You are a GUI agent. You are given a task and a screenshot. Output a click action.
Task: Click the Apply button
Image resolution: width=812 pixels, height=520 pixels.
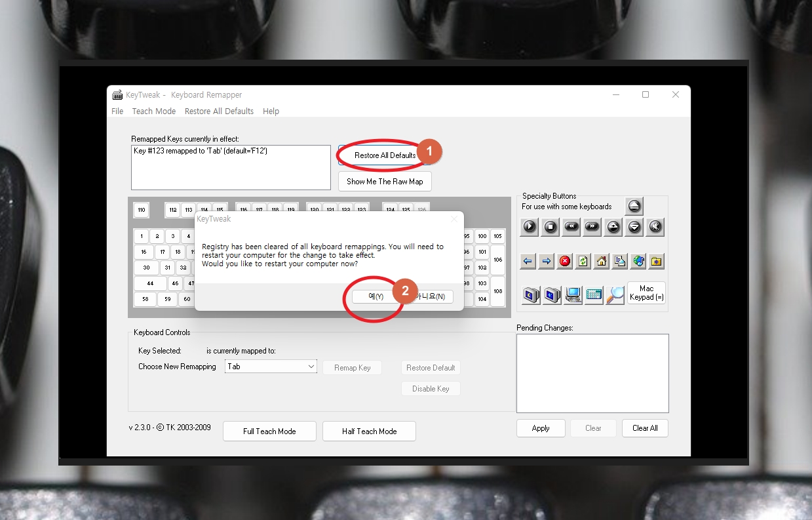coord(541,428)
